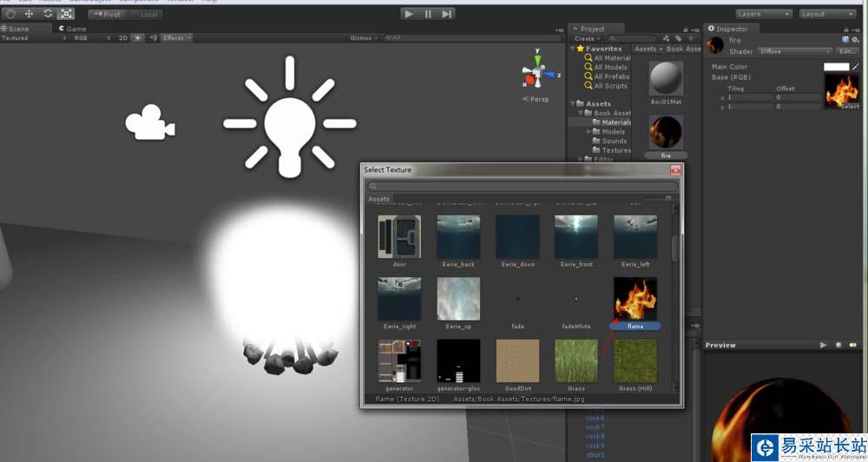Viewport: 868px width, 462px height.
Task: Click the eyedropper next to Main Color
Action: click(x=857, y=67)
